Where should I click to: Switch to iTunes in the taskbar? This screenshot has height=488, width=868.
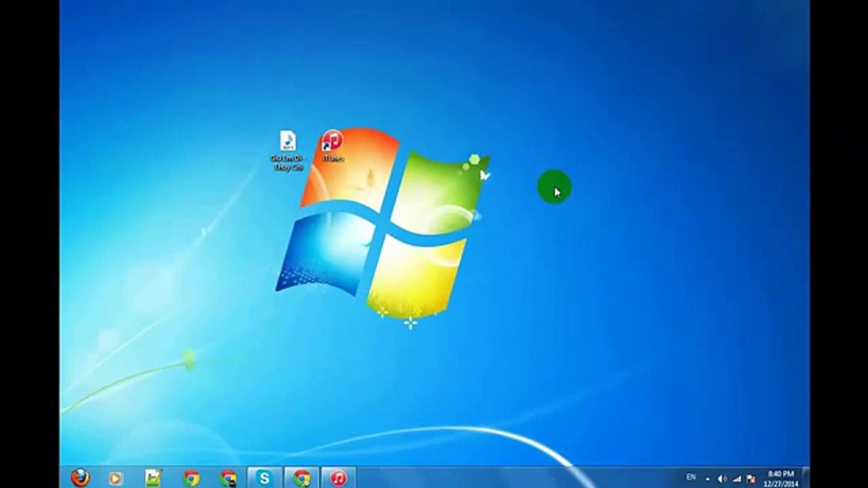pos(338,478)
